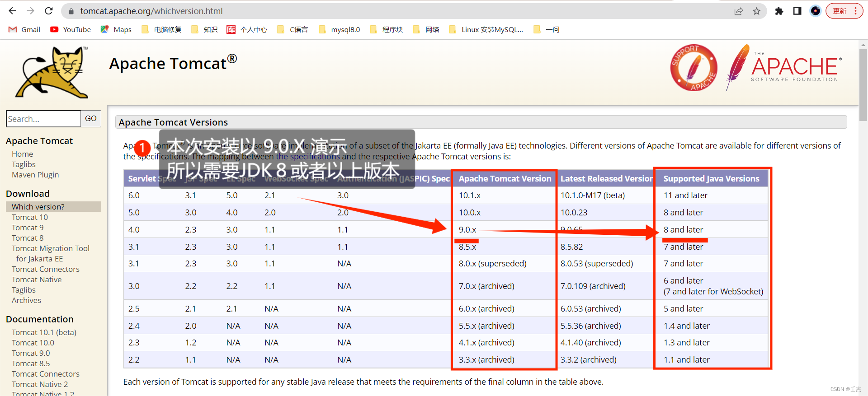Image resolution: width=868 pixels, height=396 pixels.
Task: Click the 10.1.x Tomcat version cell
Action: click(470, 196)
